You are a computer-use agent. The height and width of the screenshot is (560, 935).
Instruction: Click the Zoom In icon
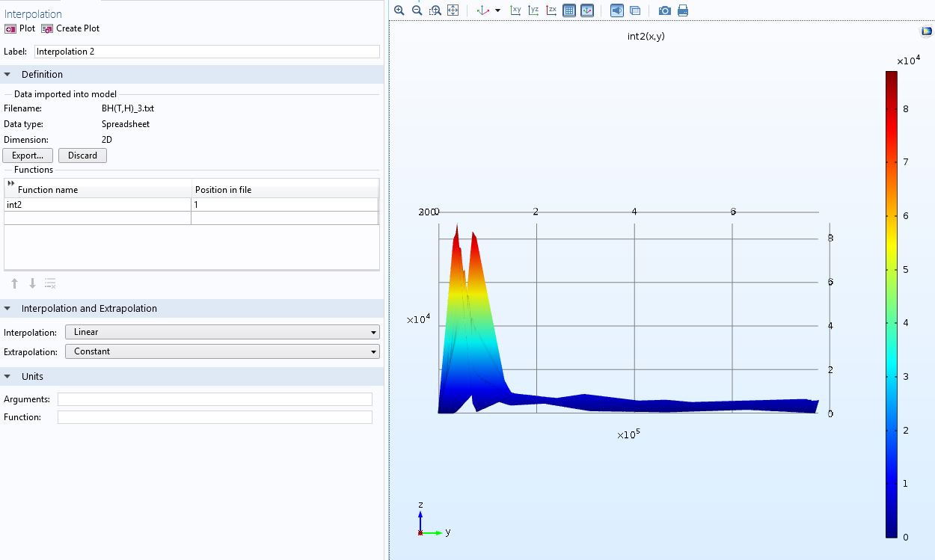399,10
